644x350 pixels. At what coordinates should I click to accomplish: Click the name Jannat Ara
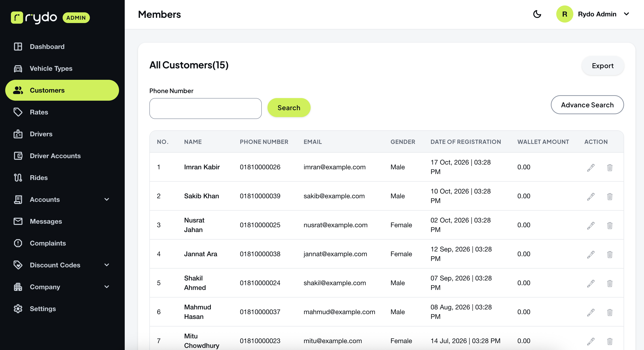[201, 254]
